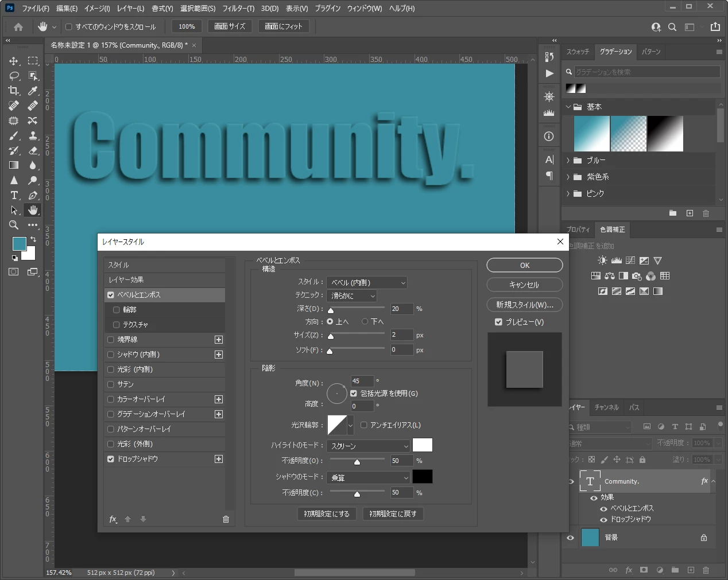
Task: Select the Zoom tool in toolbox
Action: 14,225
